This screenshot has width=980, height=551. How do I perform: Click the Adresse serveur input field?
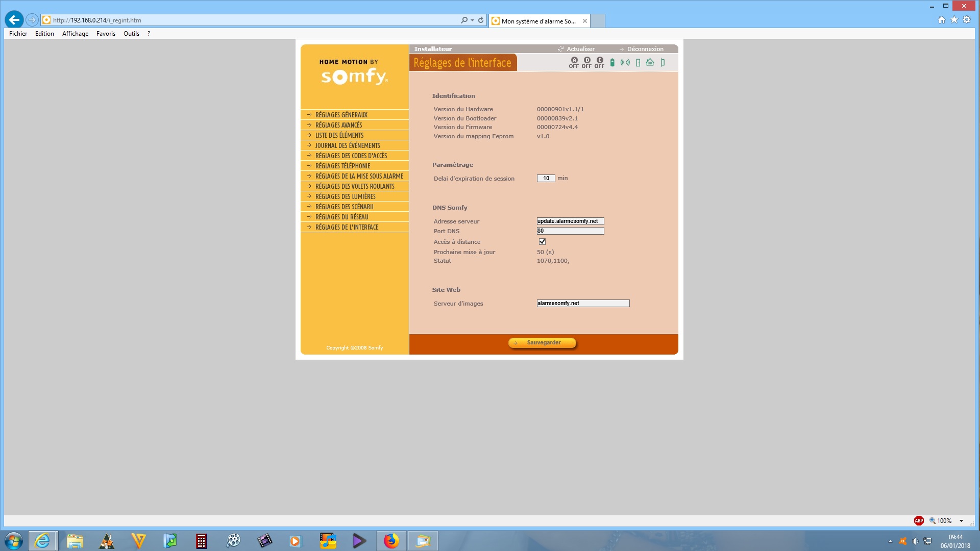tap(570, 221)
